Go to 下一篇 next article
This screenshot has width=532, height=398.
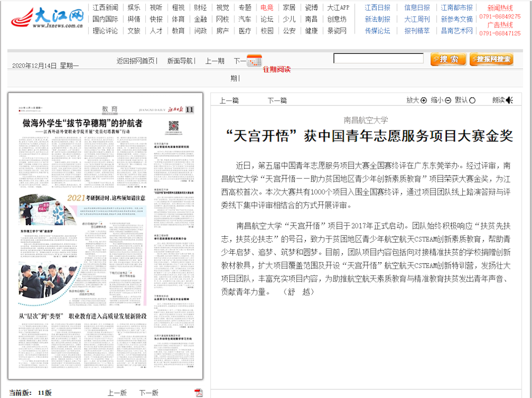(x=277, y=100)
